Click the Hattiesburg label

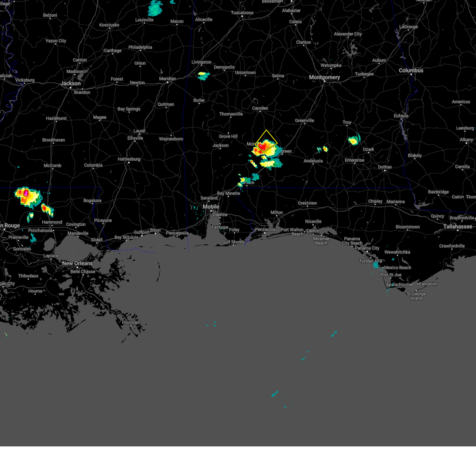click(x=129, y=159)
